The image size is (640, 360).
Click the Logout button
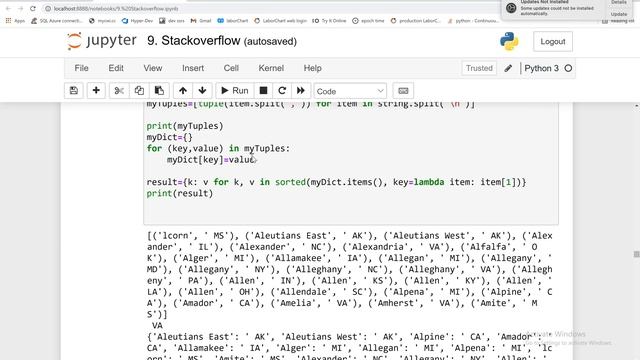(x=553, y=41)
